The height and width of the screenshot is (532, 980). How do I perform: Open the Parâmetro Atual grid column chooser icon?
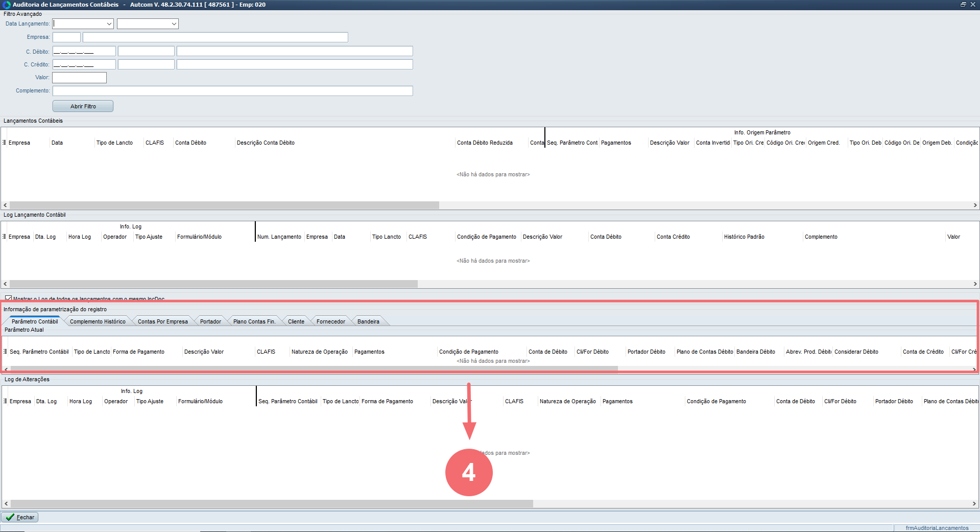click(x=6, y=352)
